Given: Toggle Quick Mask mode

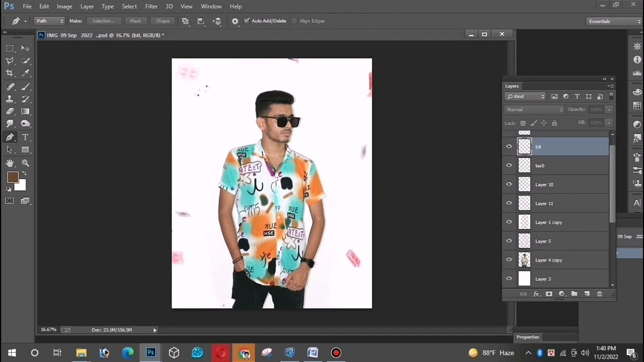Looking at the screenshot, I should coord(9,201).
